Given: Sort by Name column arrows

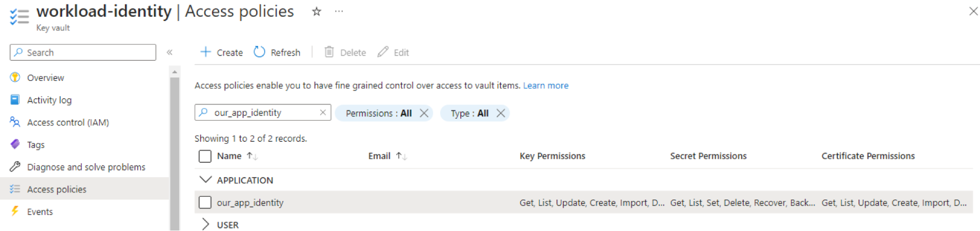Looking at the screenshot, I should 252,156.
